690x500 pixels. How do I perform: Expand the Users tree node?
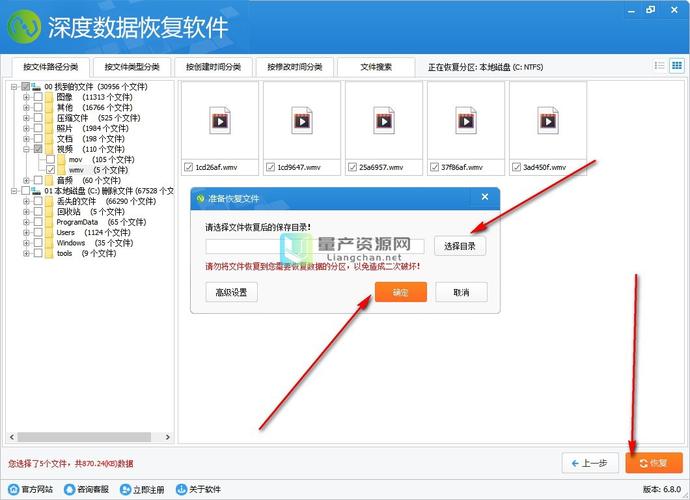(26, 232)
